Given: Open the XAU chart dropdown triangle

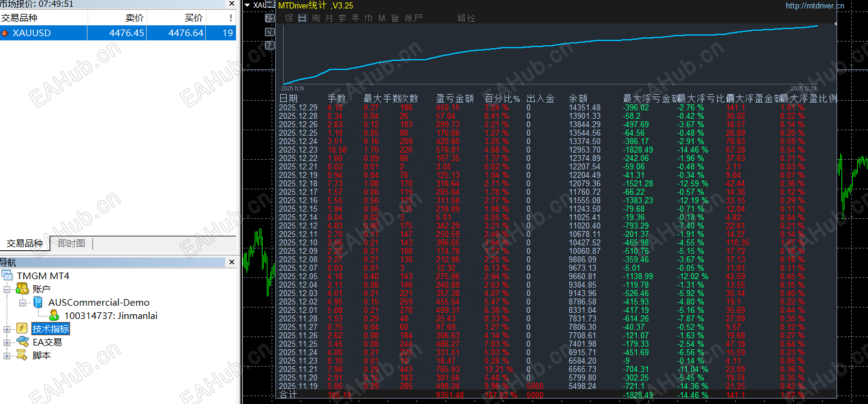Looking at the screenshot, I should 247,5.
